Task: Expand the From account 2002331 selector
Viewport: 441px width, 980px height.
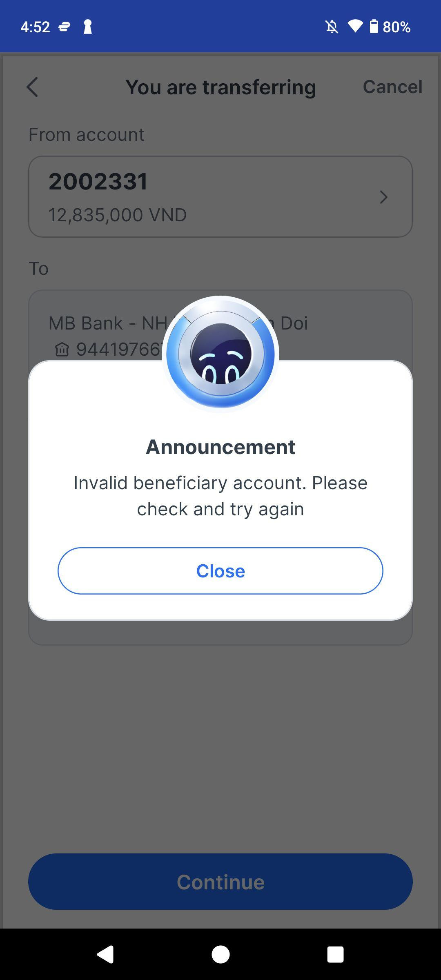Action: point(220,196)
